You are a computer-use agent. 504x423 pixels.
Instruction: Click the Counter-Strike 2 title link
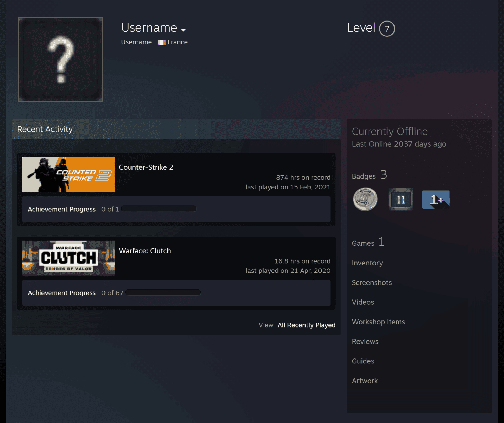[146, 167]
